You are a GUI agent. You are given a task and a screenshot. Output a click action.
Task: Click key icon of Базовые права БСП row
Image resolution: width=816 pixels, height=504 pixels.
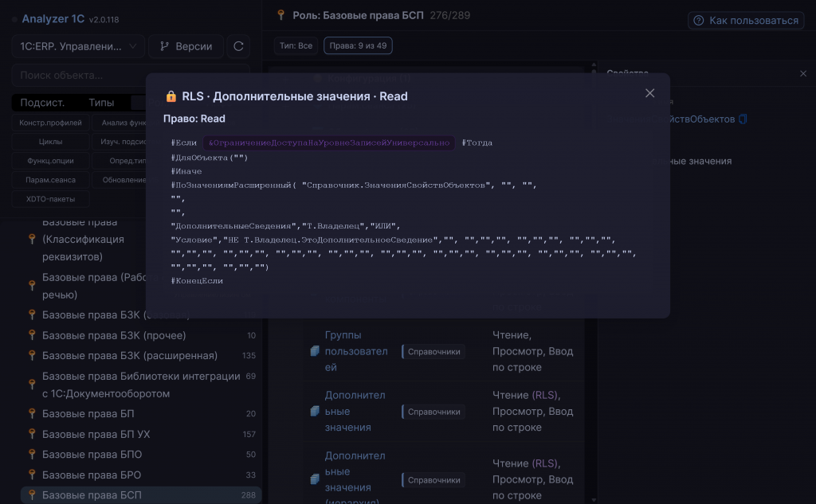coord(32,495)
